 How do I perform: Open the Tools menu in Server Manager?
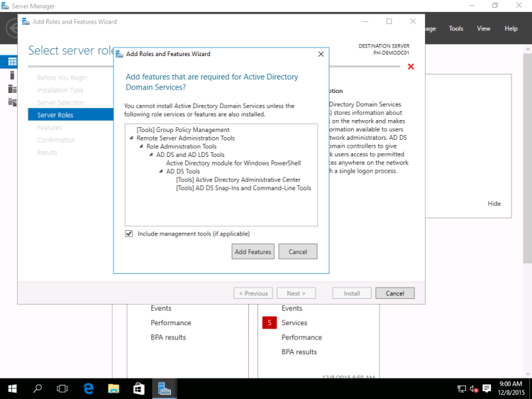click(x=456, y=28)
